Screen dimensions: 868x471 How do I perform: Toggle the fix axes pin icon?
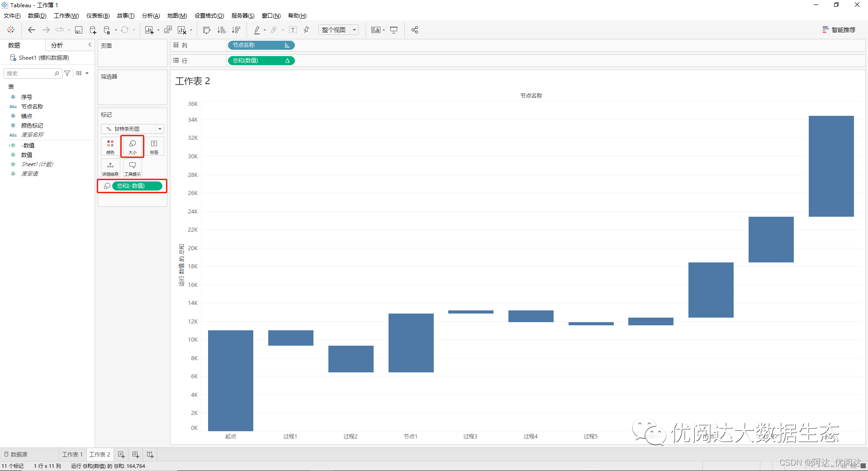point(306,30)
